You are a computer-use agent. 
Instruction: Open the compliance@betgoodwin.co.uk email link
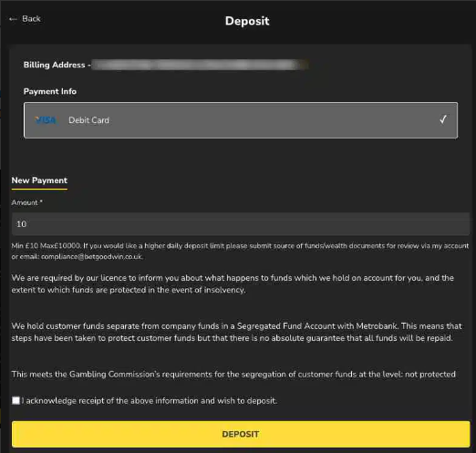[x=91, y=257]
